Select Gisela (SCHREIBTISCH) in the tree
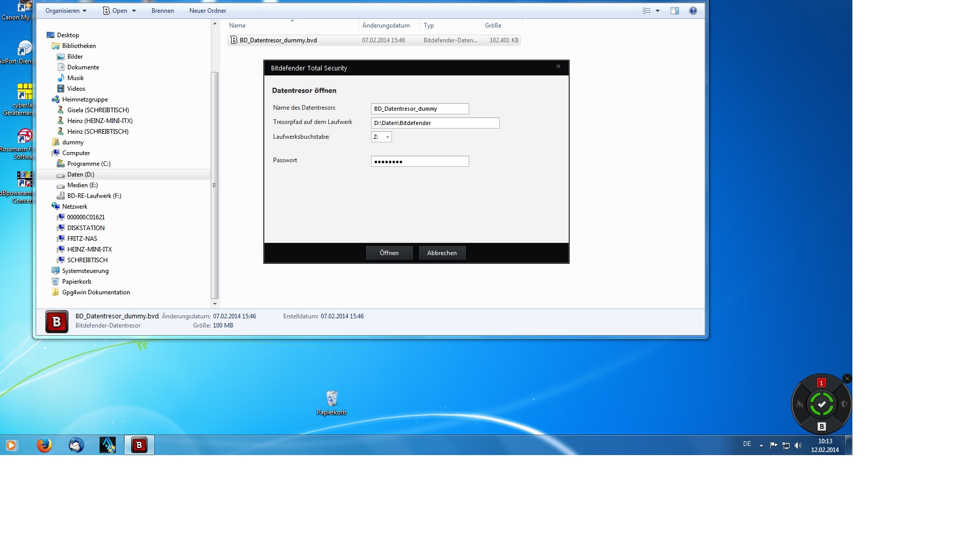 click(x=98, y=110)
